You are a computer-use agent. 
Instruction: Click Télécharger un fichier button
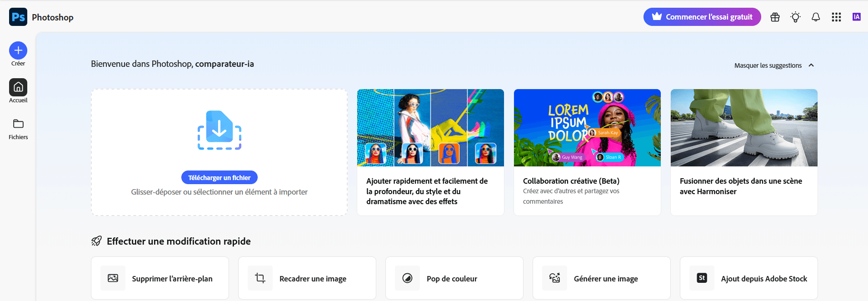coord(219,178)
